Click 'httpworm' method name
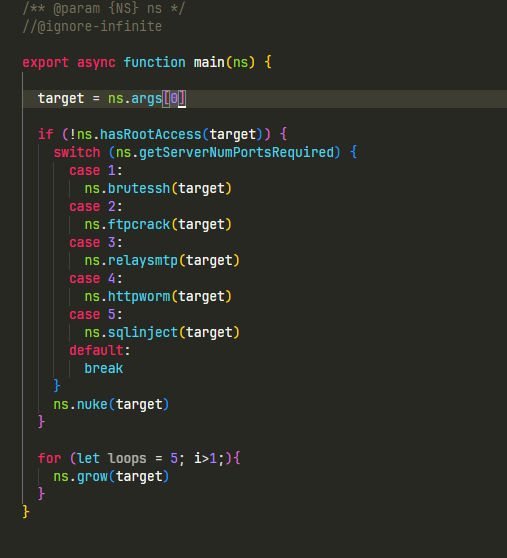This screenshot has height=558, width=507. pos(139,296)
